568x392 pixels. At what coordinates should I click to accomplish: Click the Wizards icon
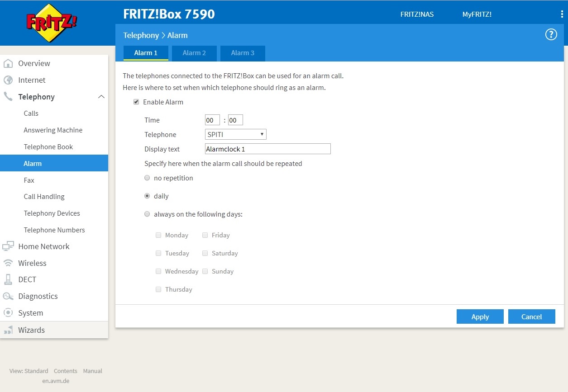point(8,330)
